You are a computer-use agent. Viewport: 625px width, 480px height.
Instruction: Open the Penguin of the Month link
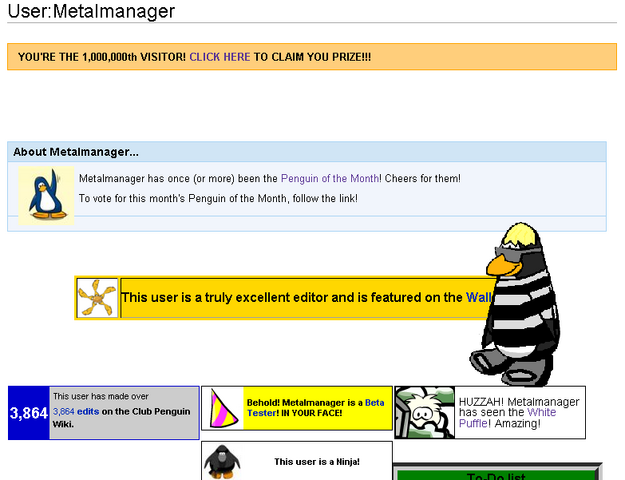[330, 179]
